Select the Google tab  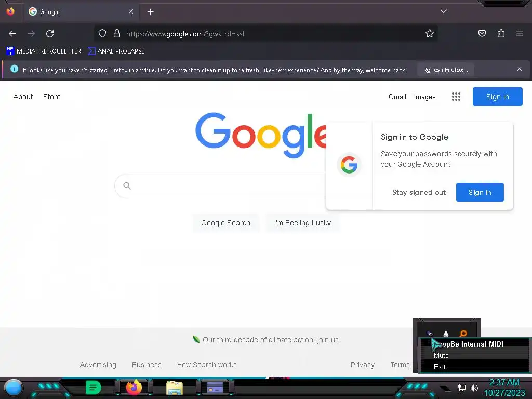click(82, 11)
